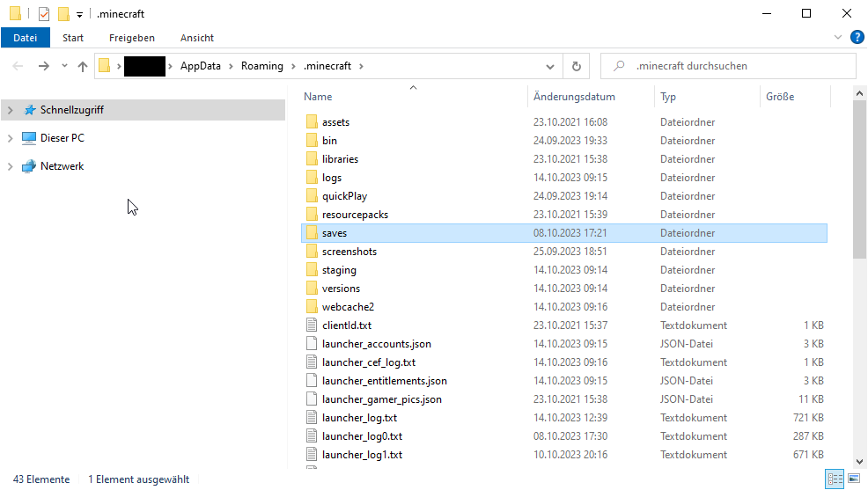Open the Quick Access Toolbar customize arrow
The height and width of the screenshot is (490, 868).
click(x=80, y=15)
